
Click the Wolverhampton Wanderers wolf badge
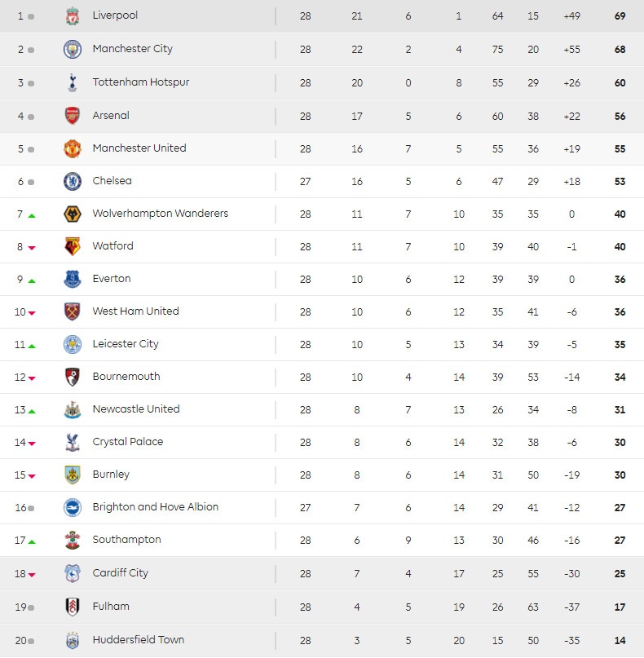tap(73, 214)
